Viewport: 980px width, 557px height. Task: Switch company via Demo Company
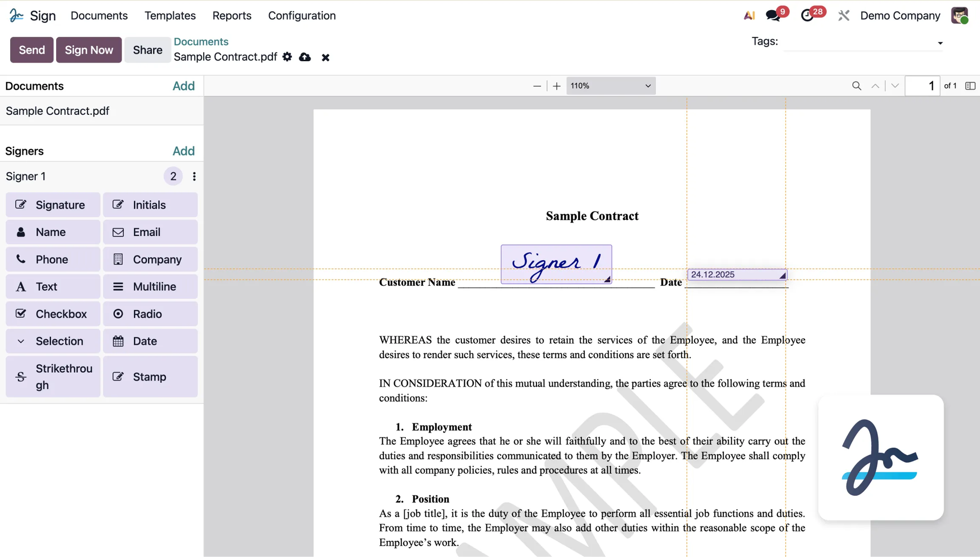(x=900, y=16)
